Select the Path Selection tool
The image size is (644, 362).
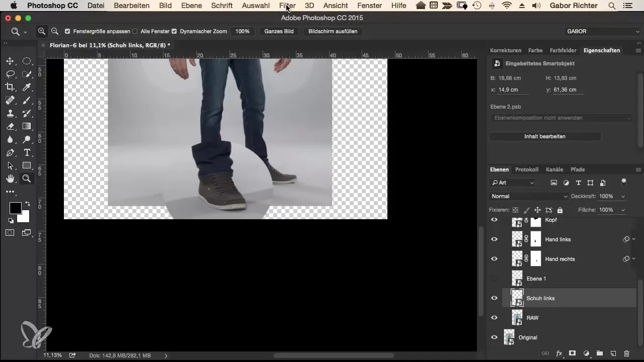point(10,166)
